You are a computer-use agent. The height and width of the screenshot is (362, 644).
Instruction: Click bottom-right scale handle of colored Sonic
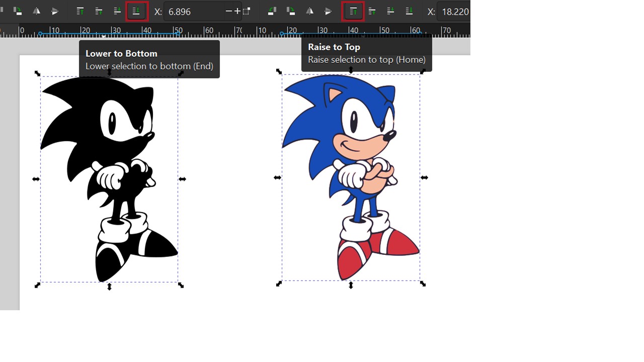click(x=423, y=284)
